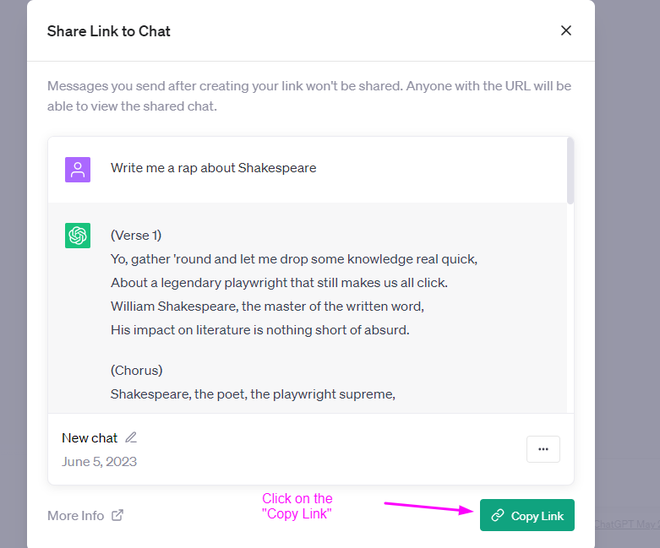The image size is (660, 548).
Task: Click the "(Verse 1)" label in the response
Action: [136, 236]
